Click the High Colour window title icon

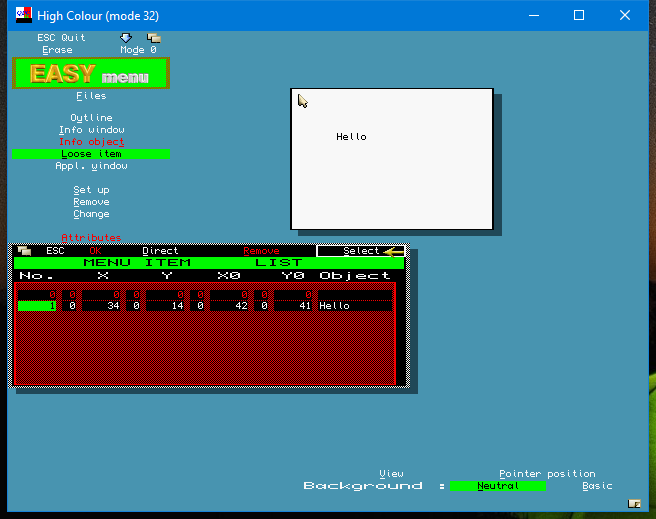pyautogui.click(x=23, y=15)
